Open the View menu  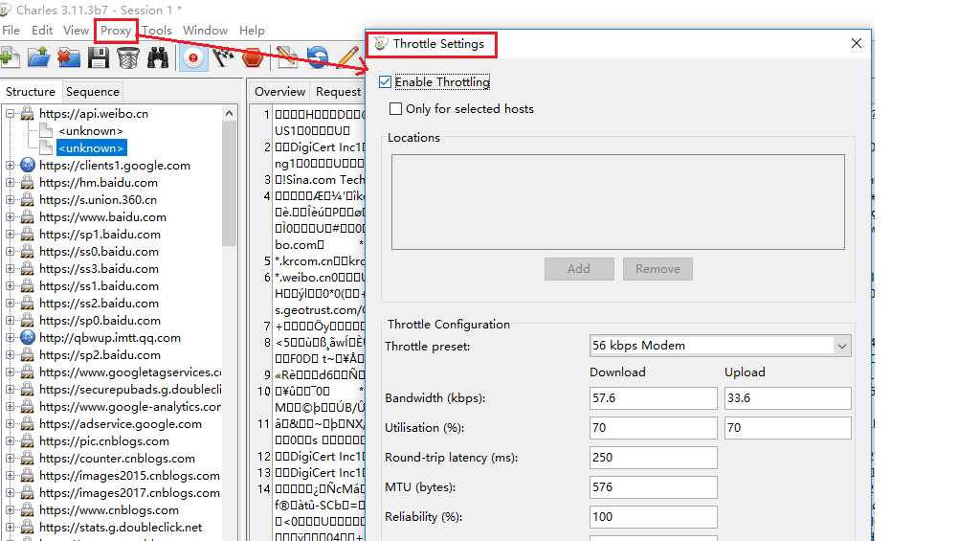pyautogui.click(x=76, y=30)
